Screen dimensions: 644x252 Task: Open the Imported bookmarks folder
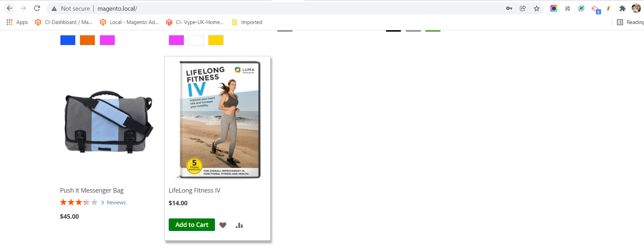coord(247,22)
